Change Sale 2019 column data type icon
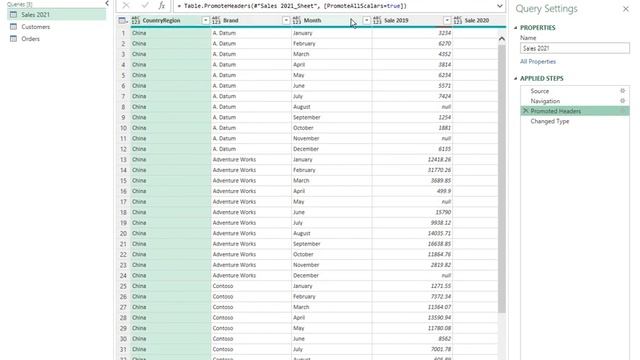This screenshot has width=640, height=360. (x=377, y=20)
